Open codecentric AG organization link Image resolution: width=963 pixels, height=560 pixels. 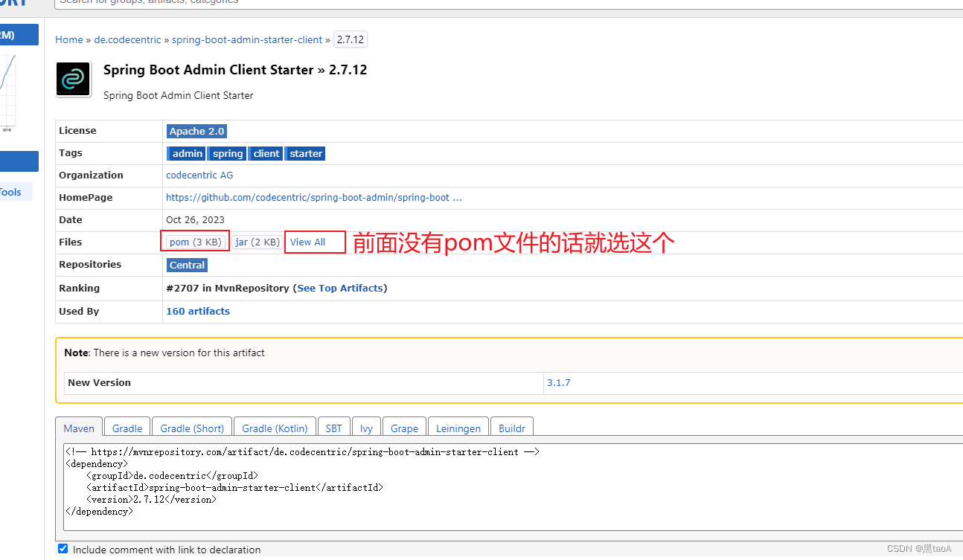199,176
